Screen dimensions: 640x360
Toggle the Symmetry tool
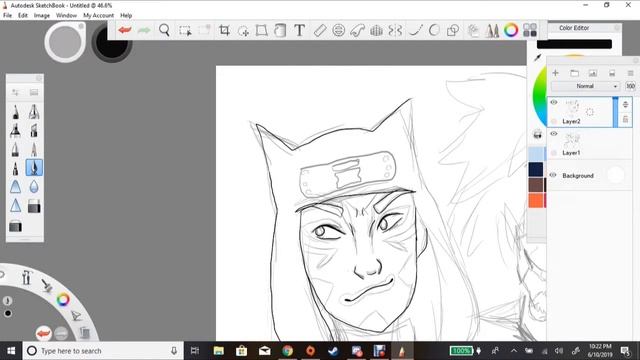(395, 30)
